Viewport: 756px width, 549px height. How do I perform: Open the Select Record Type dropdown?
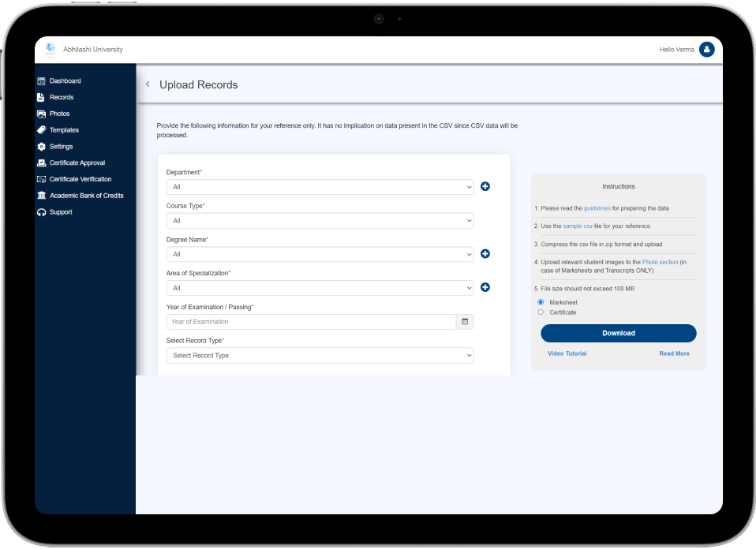(320, 355)
